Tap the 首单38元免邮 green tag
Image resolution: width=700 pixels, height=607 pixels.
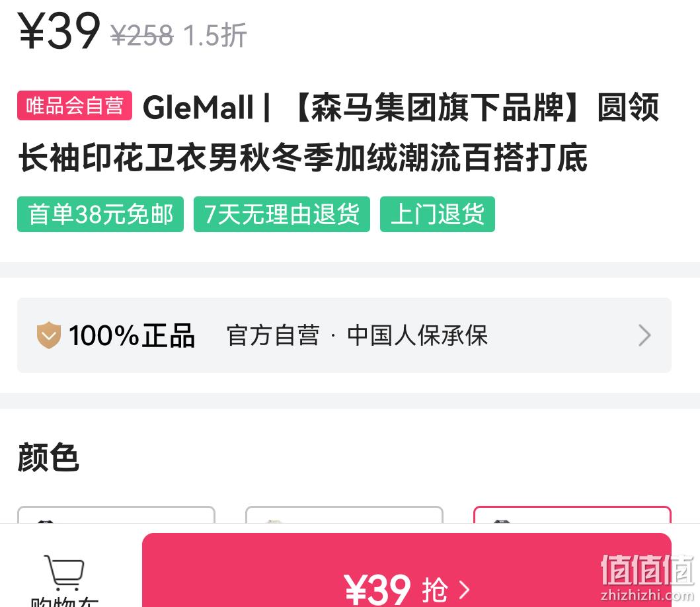[100, 214]
